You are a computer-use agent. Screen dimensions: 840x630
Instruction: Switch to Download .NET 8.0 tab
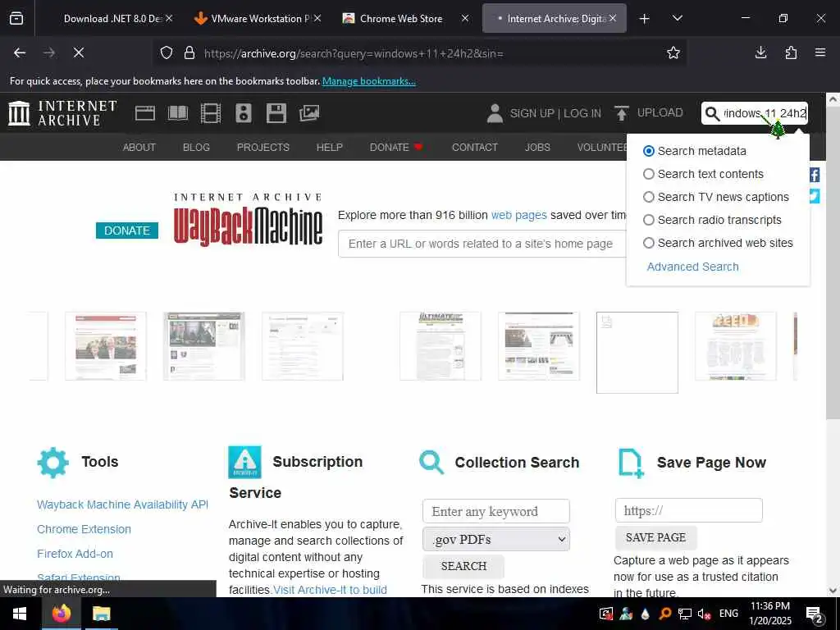click(x=113, y=18)
